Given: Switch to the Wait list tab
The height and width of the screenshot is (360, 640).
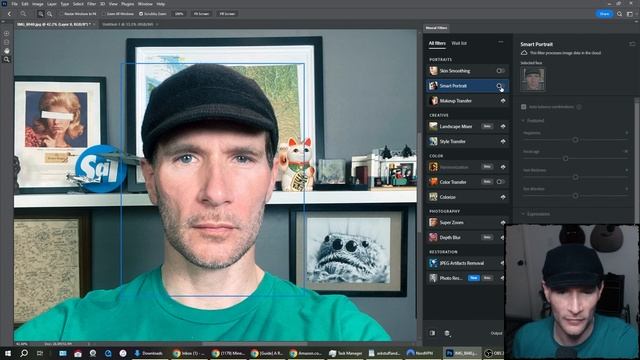Looking at the screenshot, I should pyautogui.click(x=459, y=43).
